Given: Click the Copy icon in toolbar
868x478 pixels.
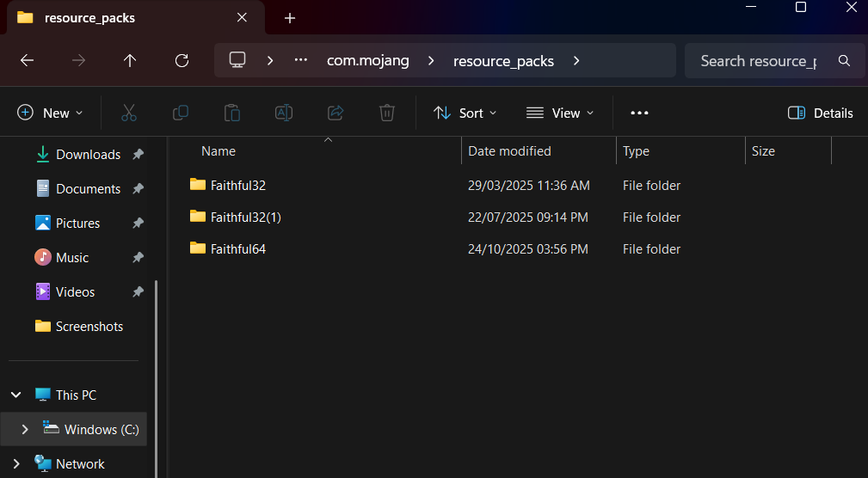Looking at the screenshot, I should click(181, 113).
